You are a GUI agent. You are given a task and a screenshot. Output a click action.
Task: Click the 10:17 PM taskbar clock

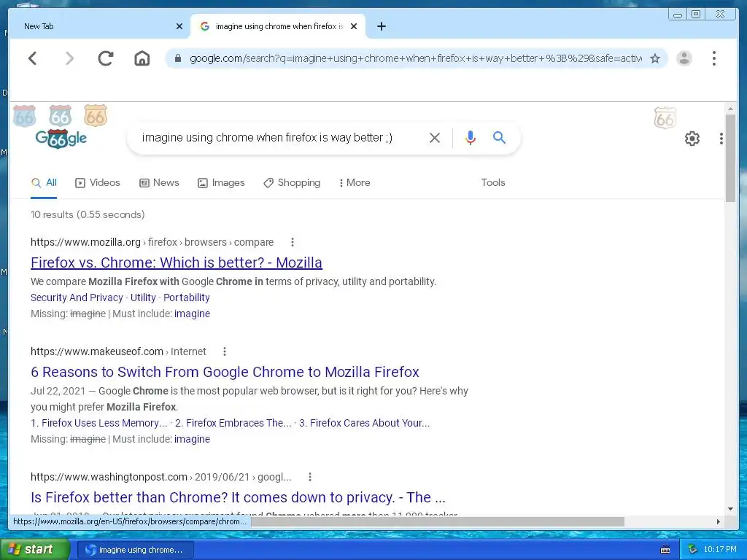pyautogui.click(x=720, y=550)
